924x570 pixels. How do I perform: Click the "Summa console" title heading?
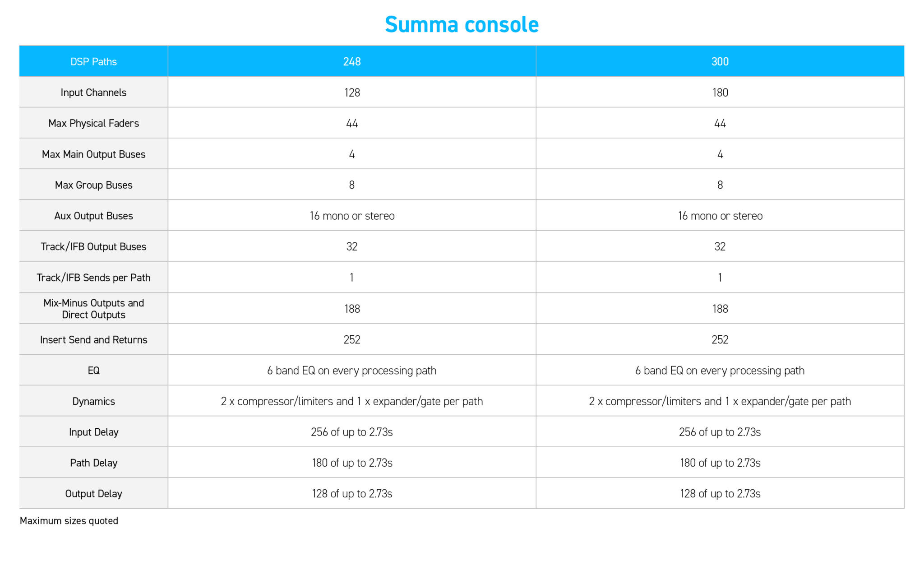point(462,24)
